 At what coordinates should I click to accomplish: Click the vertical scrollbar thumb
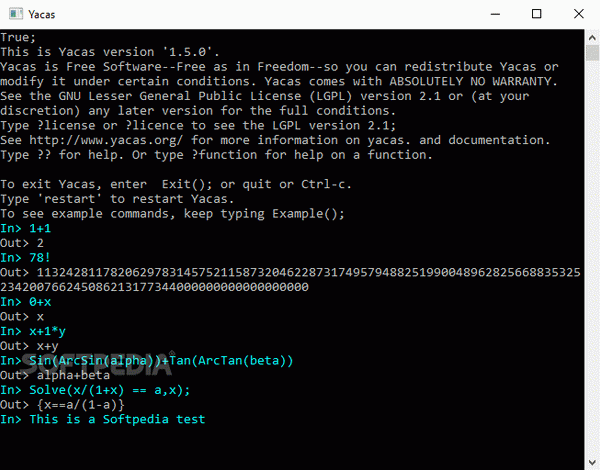click(592, 52)
